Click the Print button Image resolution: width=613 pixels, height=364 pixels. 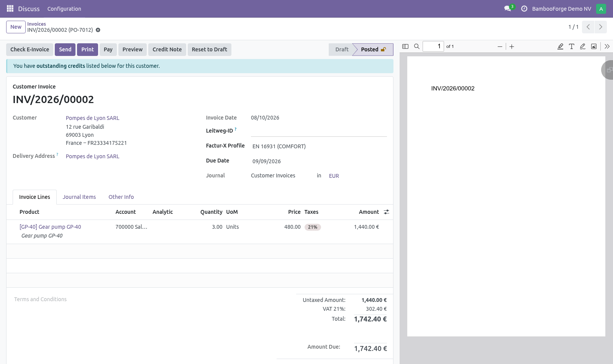pyautogui.click(x=87, y=49)
